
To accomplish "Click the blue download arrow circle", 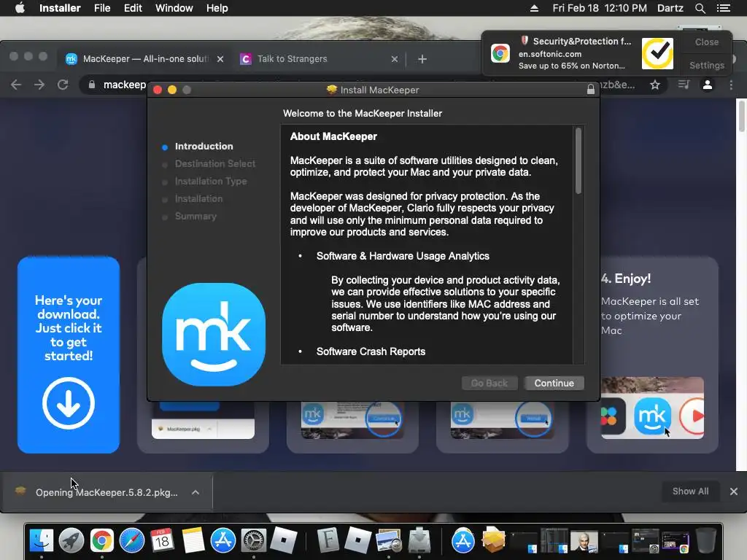I will (68, 403).
